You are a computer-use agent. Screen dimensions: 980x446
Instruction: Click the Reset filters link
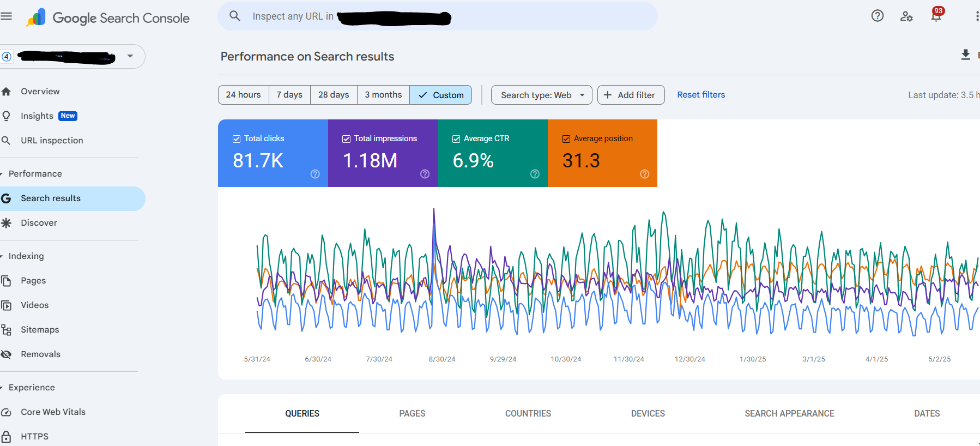coord(701,95)
